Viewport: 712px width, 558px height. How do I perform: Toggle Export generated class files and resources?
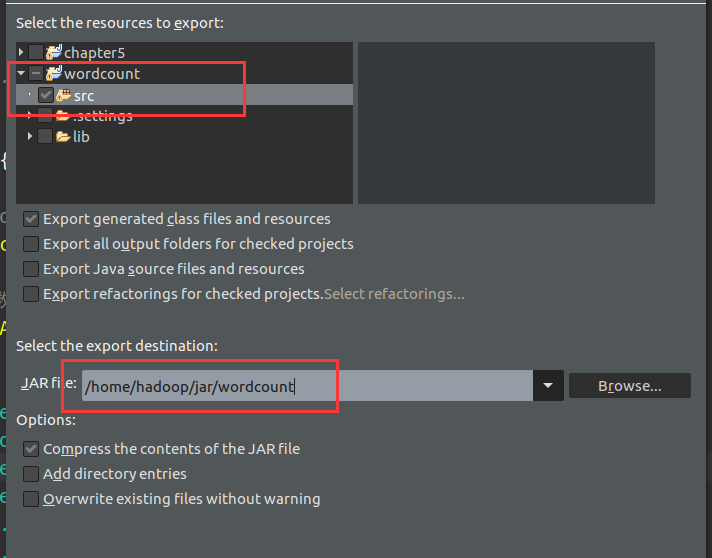[31, 219]
